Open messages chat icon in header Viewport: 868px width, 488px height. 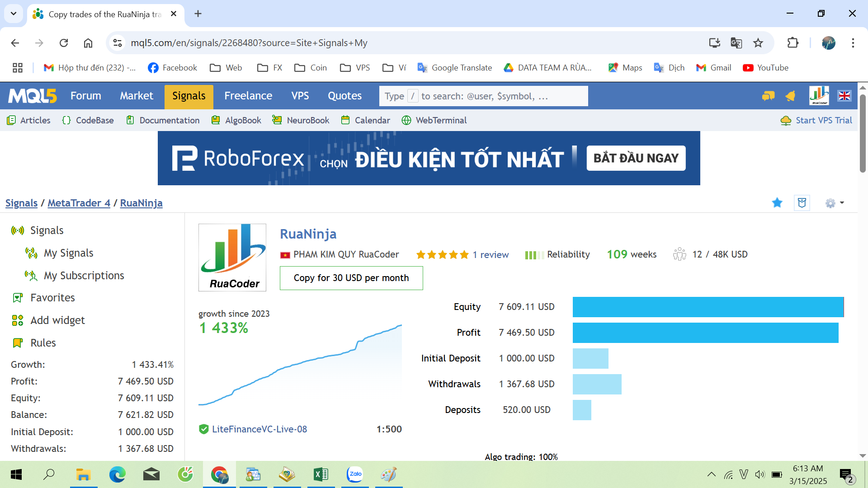pyautogui.click(x=768, y=96)
